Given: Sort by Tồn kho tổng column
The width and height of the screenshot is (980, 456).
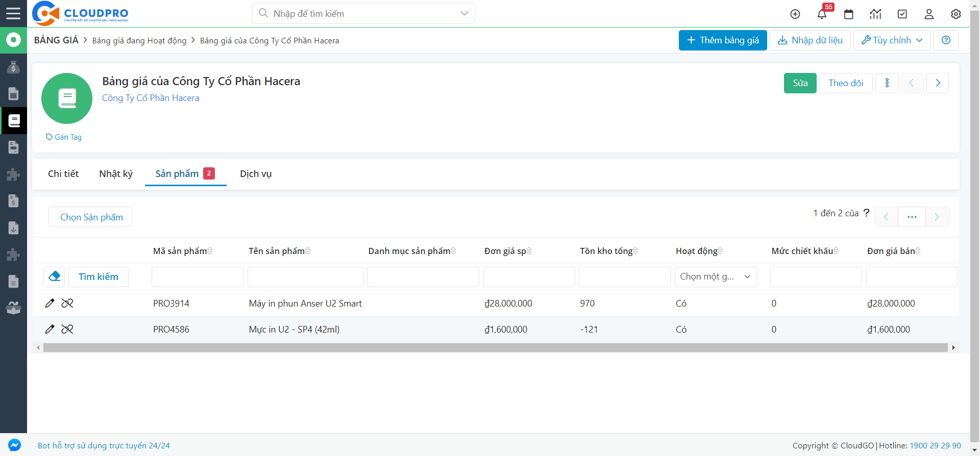Looking at the screenshot, I should tap(609, 251).
